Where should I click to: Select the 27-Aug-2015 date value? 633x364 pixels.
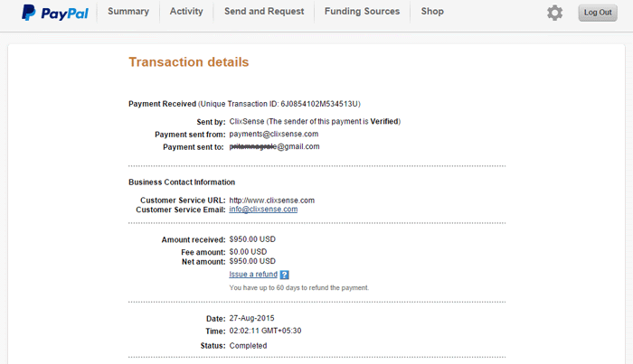[251, 319]
